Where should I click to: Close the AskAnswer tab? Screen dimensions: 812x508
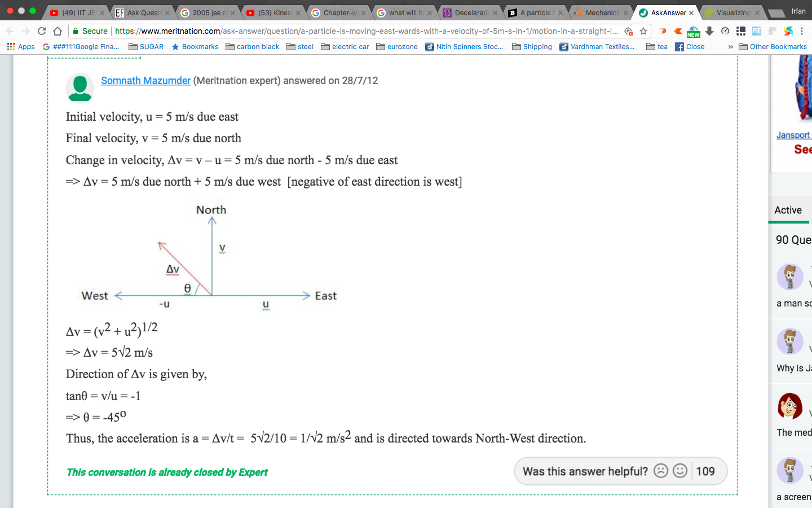coord(691,12)
